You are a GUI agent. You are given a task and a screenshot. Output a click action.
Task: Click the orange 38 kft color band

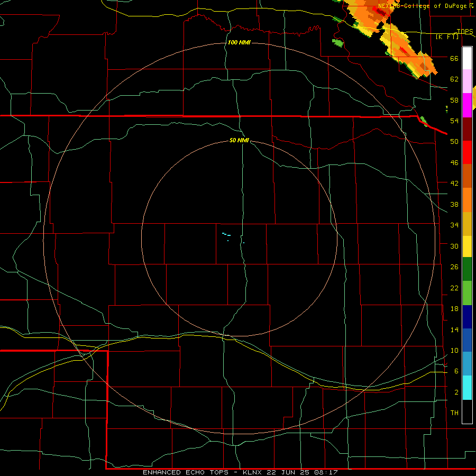[x=467, y=200]
